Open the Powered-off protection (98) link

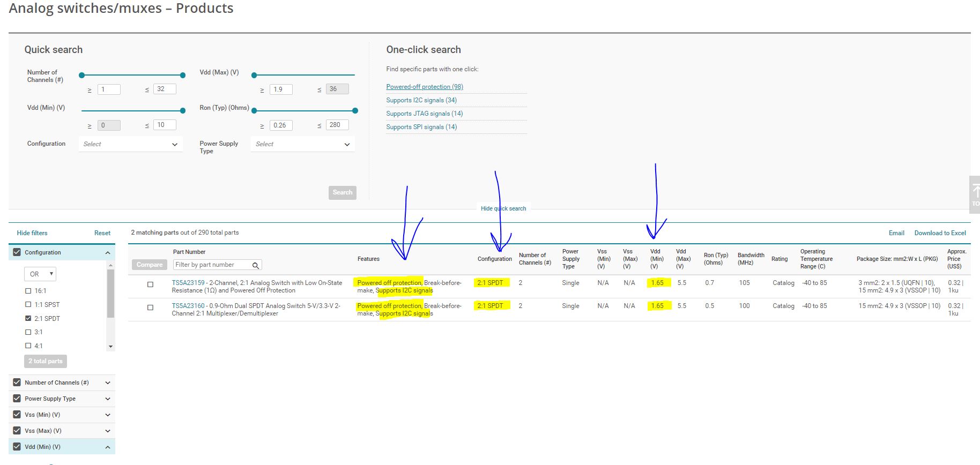[425, 87]
